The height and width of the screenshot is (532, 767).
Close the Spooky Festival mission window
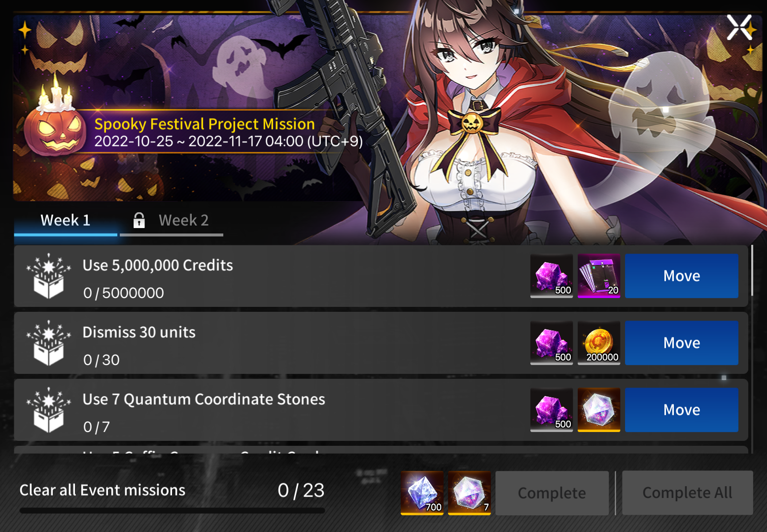pos(739,28)
